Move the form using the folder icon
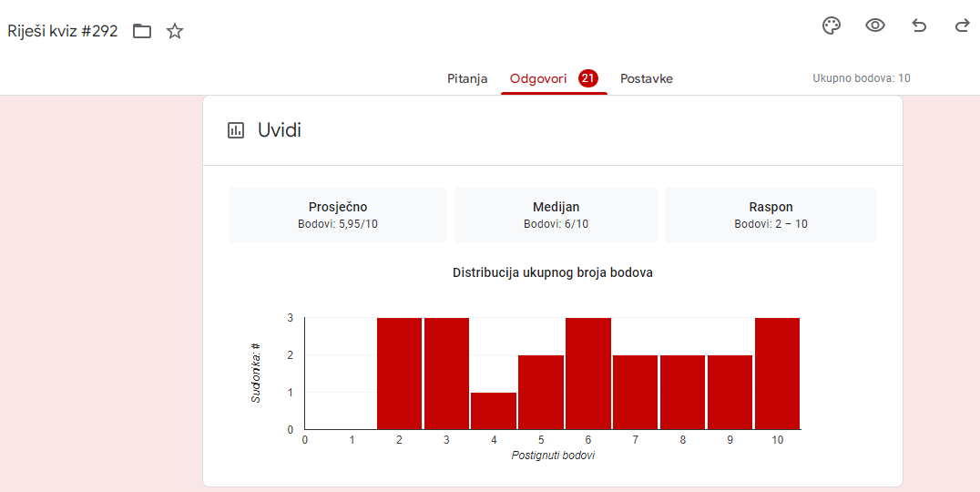The width and height of the screenshot is (980, 492). (x=142, y=31)
